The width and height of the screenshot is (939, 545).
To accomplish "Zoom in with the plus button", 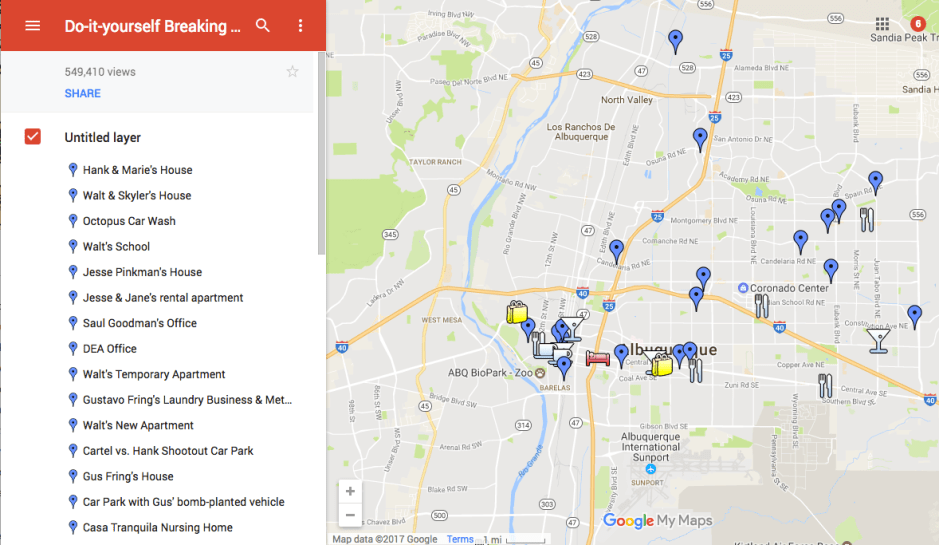I will coord(349,491).
